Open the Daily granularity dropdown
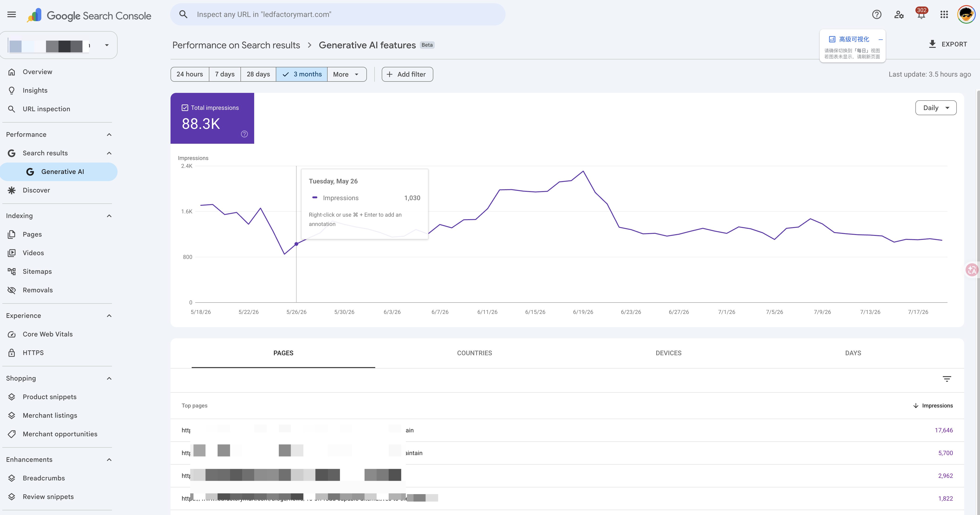The width and height of the screenshot is (980, 515). tap(935, 108)
